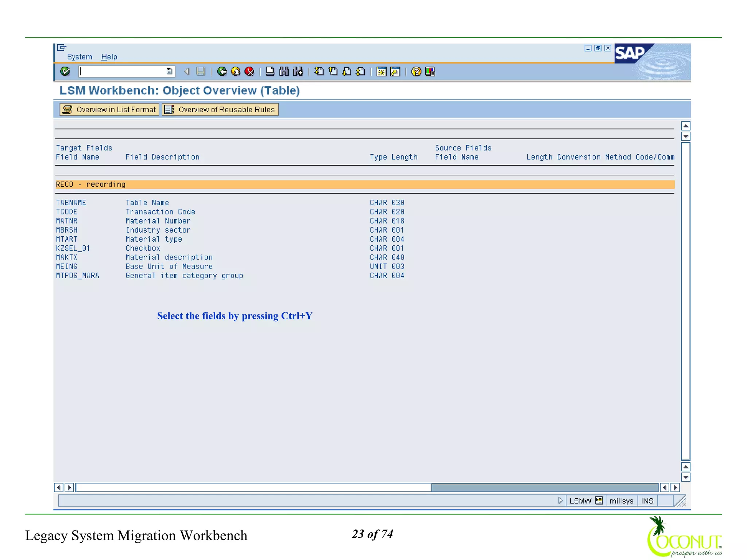
Task: Click the INS insert mode indicator
Action: tap(647, 501)
